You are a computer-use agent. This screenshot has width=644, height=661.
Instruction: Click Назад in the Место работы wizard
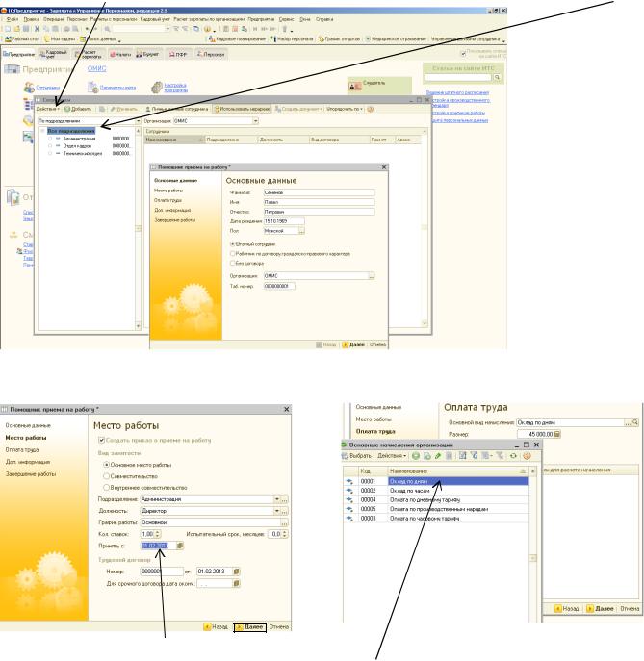click(216, 627)
